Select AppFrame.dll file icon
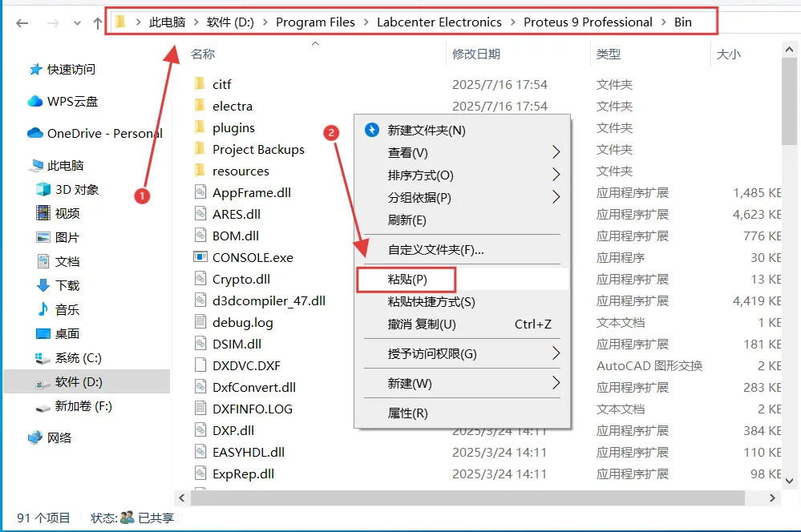 [x=200, y=192]
